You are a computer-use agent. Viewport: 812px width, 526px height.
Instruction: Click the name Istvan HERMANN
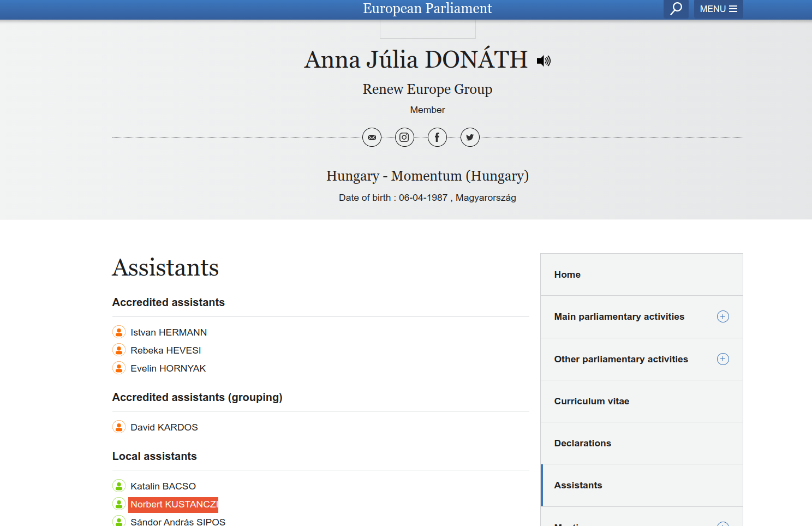click(x=169, y=332)
